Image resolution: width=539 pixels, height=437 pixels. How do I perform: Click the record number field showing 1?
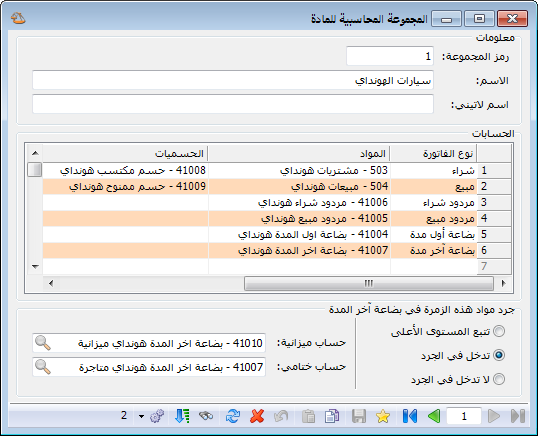(464, 416)
